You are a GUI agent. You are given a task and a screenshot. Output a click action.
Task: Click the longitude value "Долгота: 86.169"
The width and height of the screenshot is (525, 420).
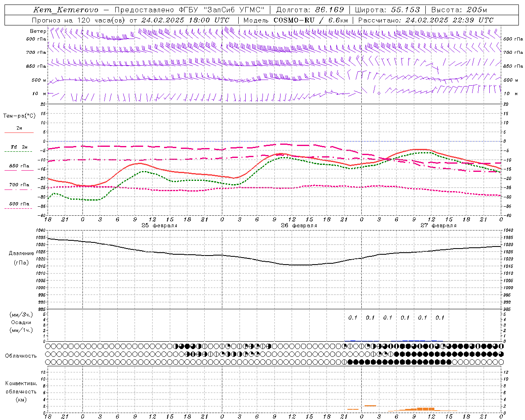(x=310, y=10)
